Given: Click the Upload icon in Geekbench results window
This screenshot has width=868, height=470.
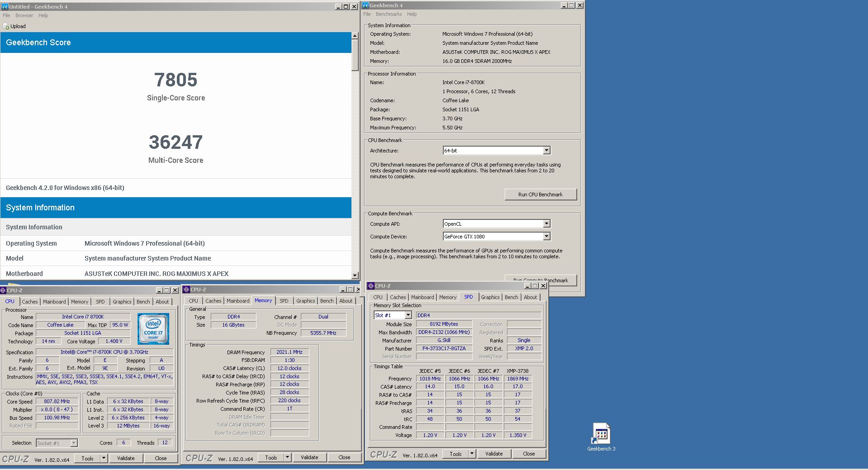Looking at the screenshot, I should pyautogui.click(x=6, y=26).
